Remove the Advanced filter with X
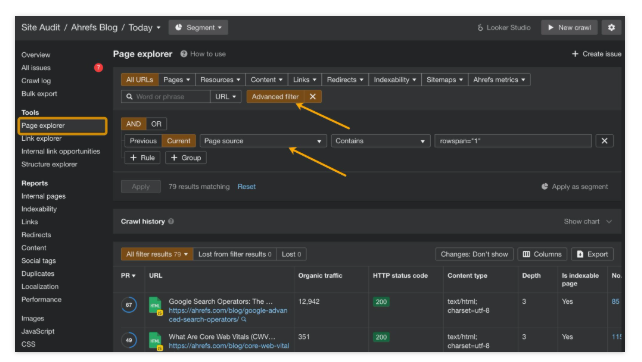 point(313,97)
